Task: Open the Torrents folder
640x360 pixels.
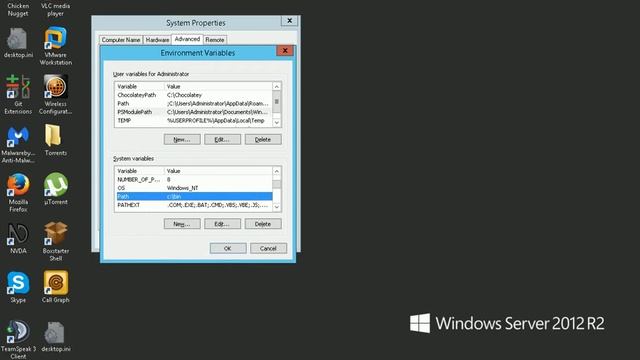Action: (x=56, y=140)
